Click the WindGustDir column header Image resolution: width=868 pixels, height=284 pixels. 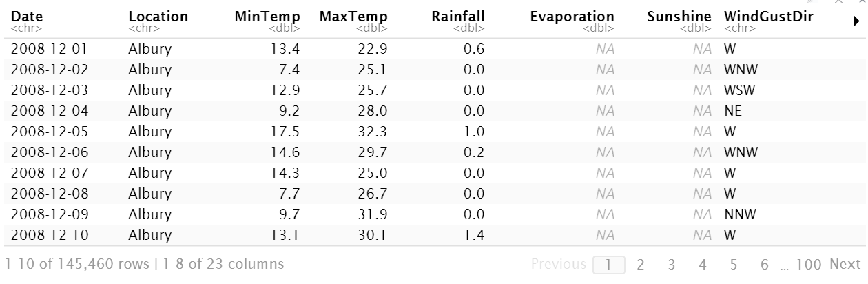768,17
